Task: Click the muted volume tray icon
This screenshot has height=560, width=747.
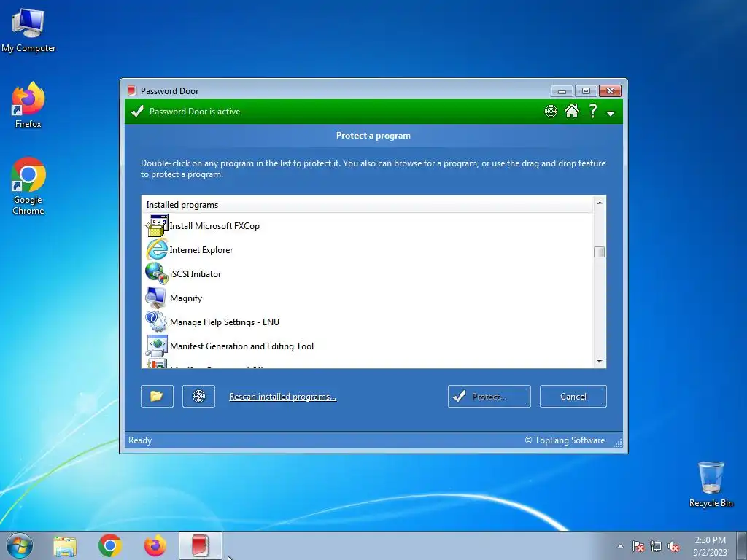Action: [x=673, y=546]
